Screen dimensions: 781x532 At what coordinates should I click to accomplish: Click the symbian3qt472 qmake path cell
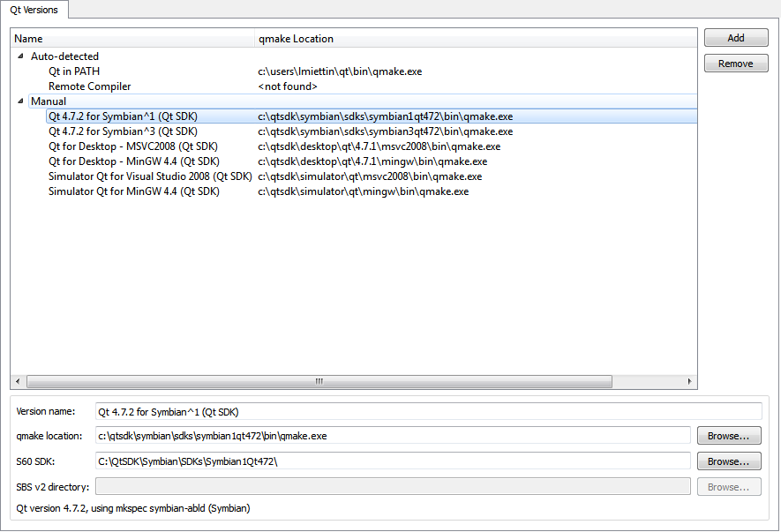pyautogui.click(x=385, y=131)
